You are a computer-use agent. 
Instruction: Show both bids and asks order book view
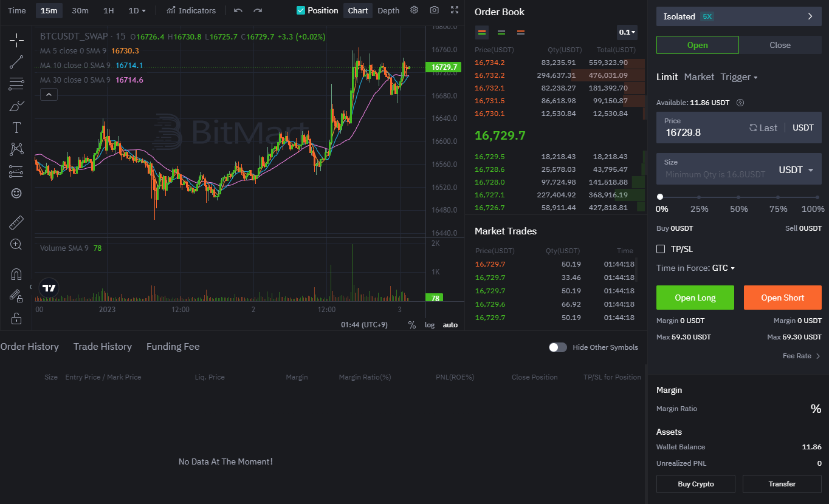coord(482,32)
